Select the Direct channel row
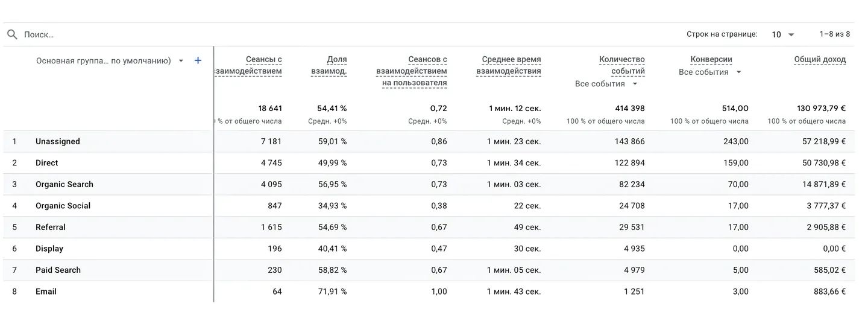The image size is (868, 335). point(47,163)
